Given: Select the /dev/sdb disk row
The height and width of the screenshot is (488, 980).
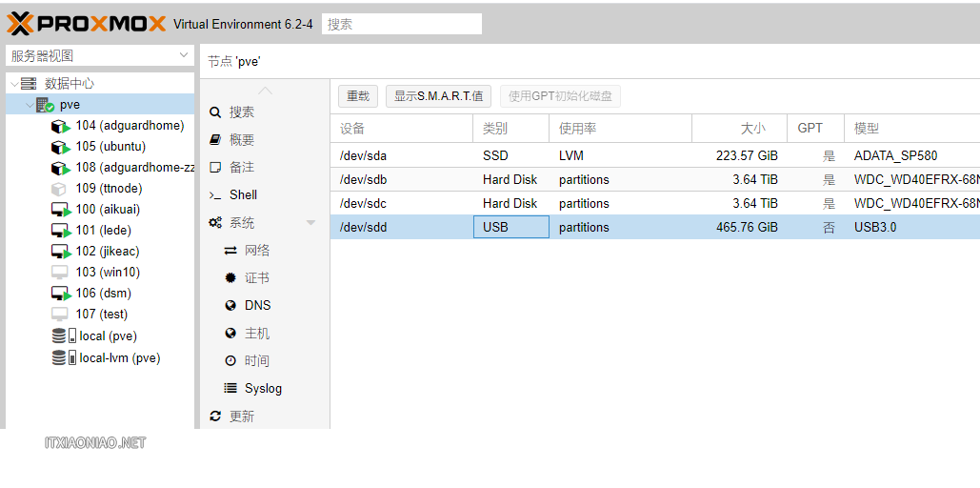Looking at the screenshot, I should click(x=655, y=179).
